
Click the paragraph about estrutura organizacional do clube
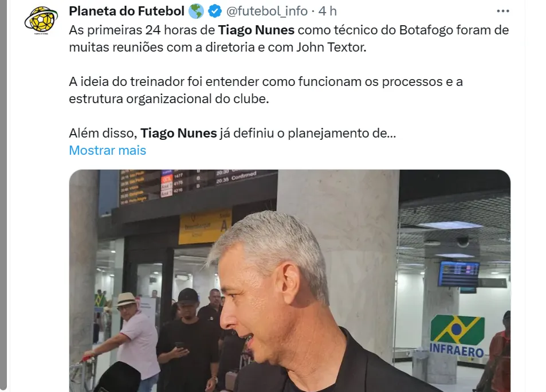tap(266, 90)
